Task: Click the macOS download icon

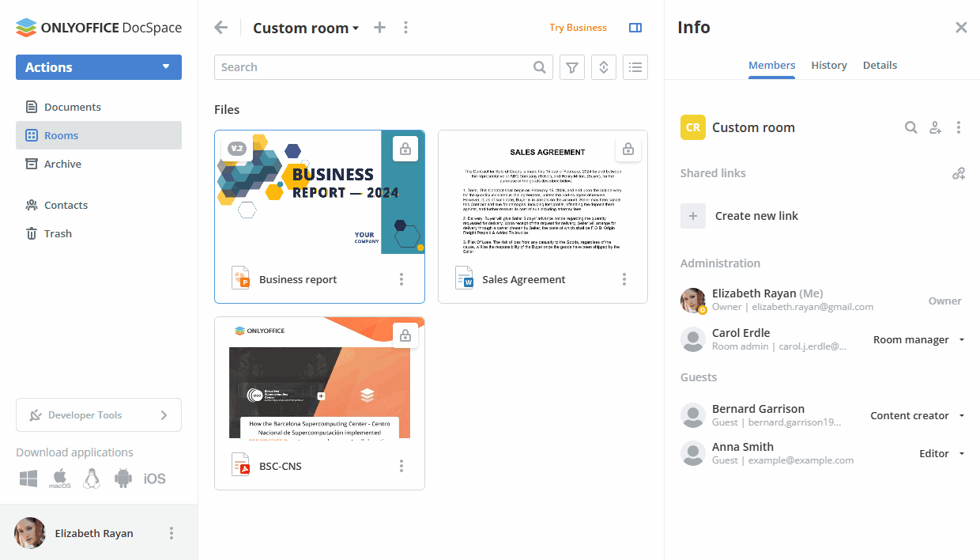Action: tap(60, 479)
